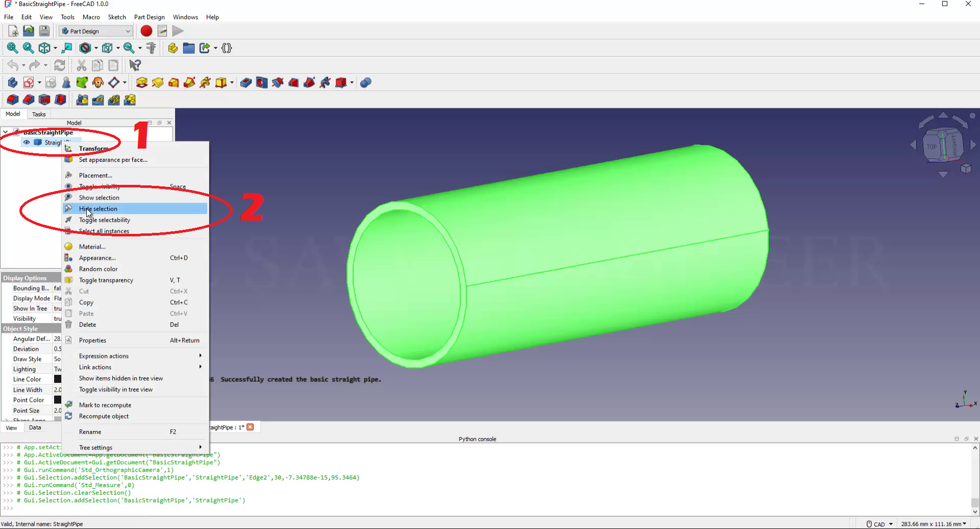
Task: Open the Part Design workbench dropdown
Action: pos(96,31)
